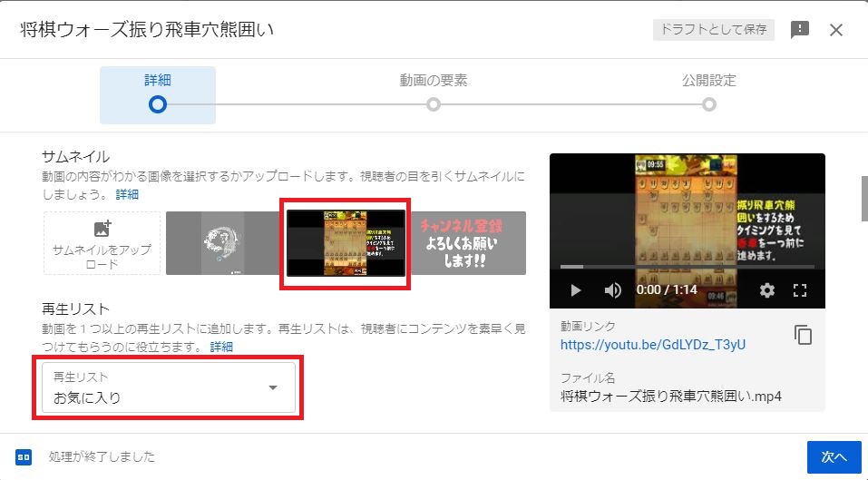Screen dimensions: 868x480
Task: Mute the preview player volume
Action: [x=612, y=290]
